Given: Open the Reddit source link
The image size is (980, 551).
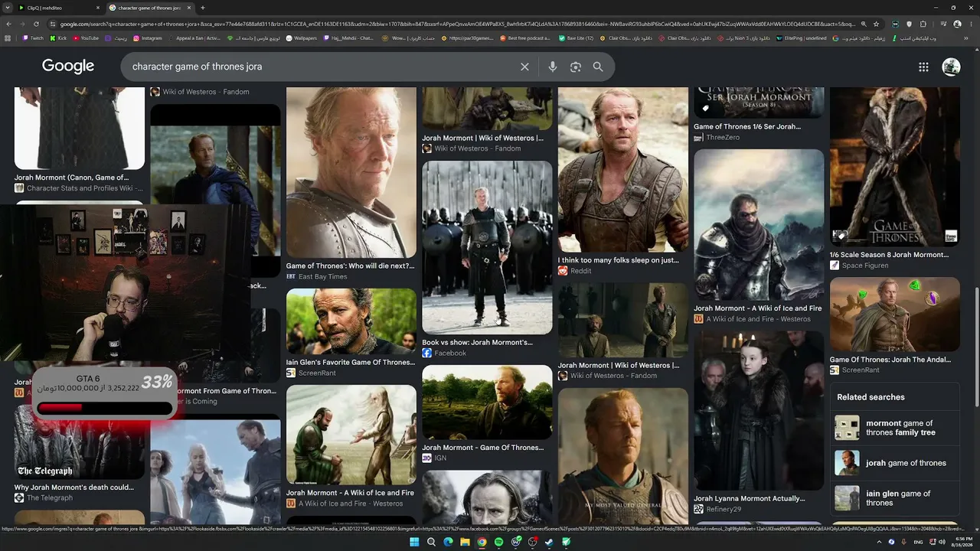Looking at the screenshot, I should coord(574,271).
